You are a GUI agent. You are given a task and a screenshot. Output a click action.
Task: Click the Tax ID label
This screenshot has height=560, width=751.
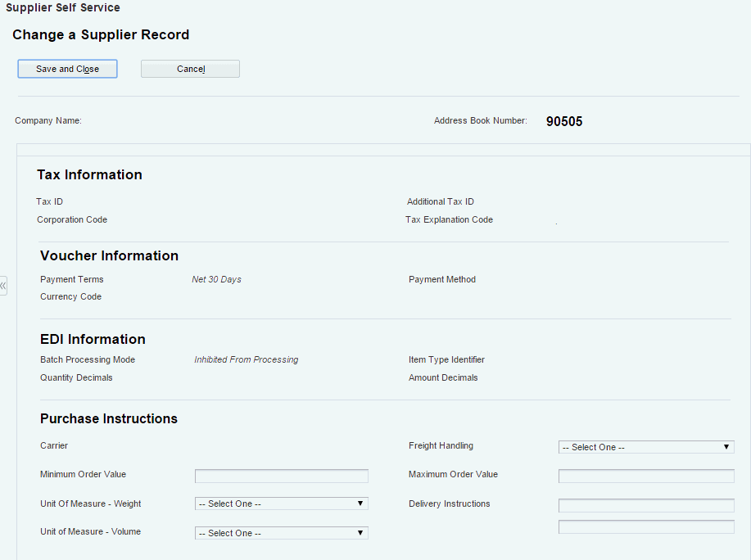pyautogui.click(x=49, y=201)
